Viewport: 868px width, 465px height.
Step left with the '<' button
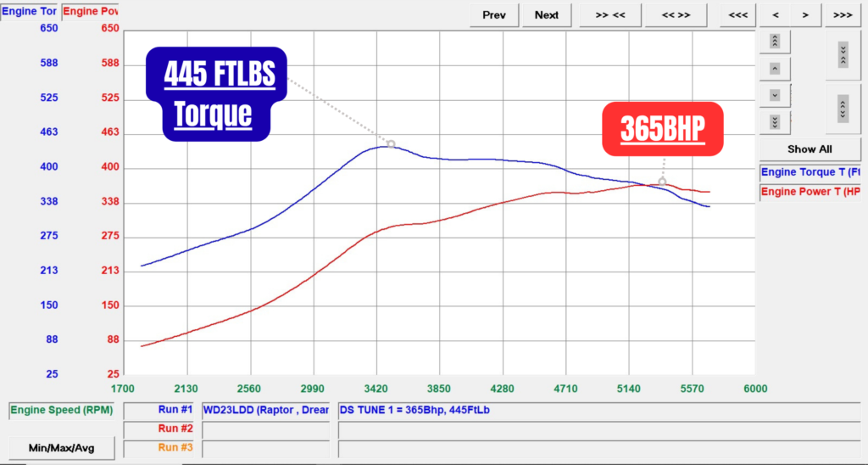tap(776, 14)
